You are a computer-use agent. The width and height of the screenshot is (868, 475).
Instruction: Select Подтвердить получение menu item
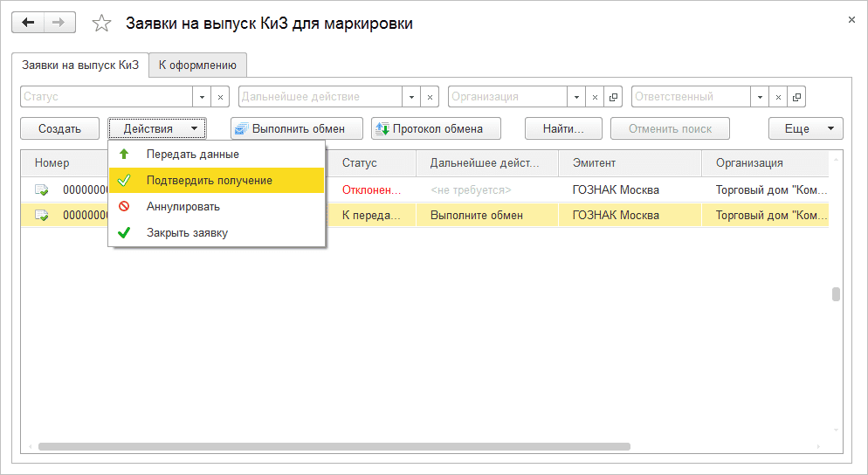click(209, 181)
